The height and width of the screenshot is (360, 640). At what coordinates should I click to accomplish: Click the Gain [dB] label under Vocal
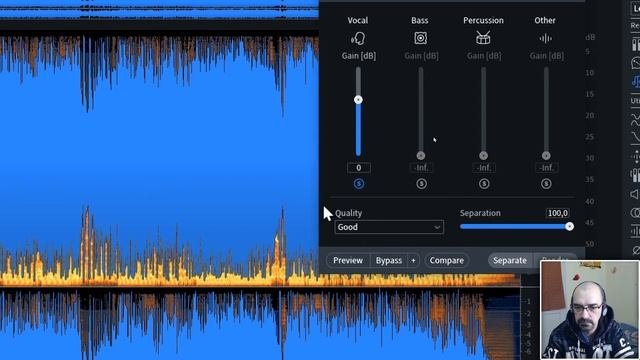(x=359, y=56)
